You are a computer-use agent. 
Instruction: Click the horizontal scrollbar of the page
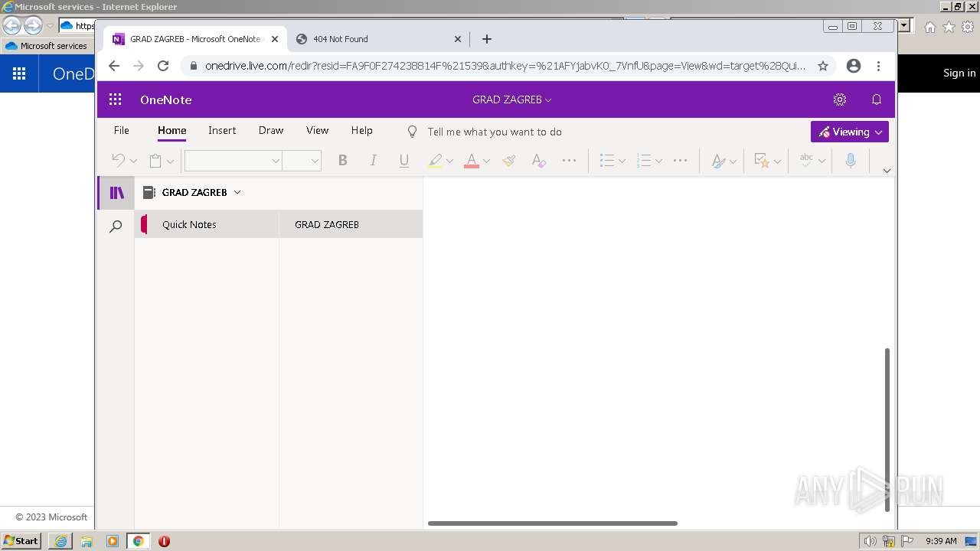[x=553, y=523]
